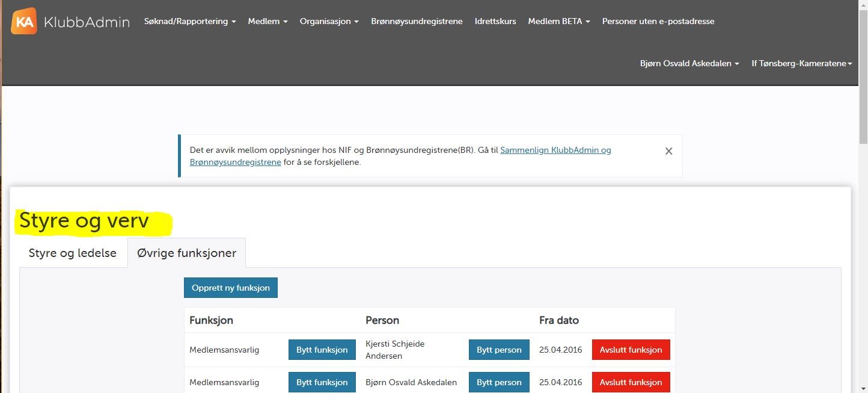Open the Søknad/Rapportering dropdown menu
This screenshot has width=868, height=393.
pos(189,21)
